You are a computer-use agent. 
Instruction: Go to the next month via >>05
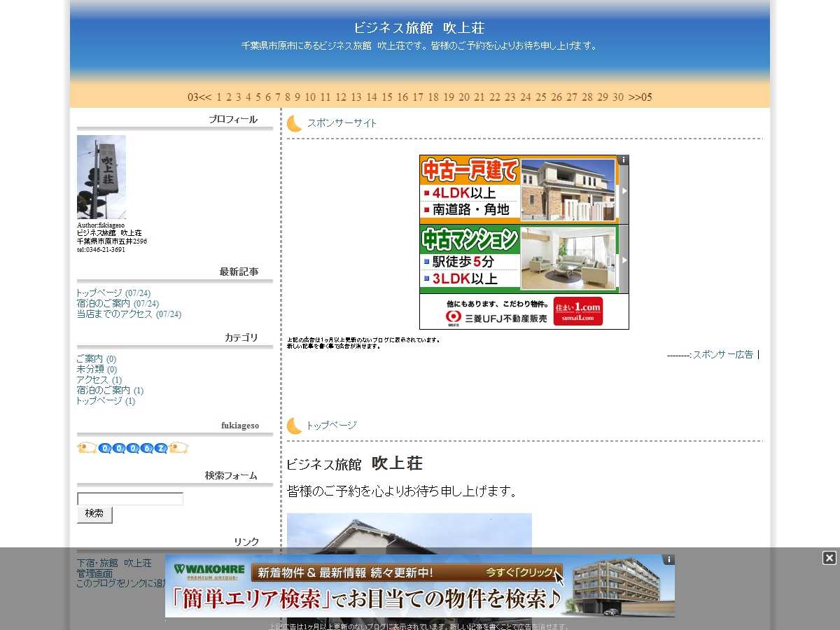click(640, 97)
